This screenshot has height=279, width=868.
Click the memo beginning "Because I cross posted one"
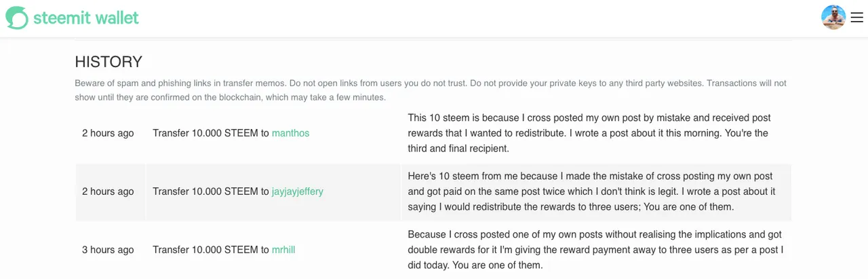pyautogui.click(x=595, y=250)
